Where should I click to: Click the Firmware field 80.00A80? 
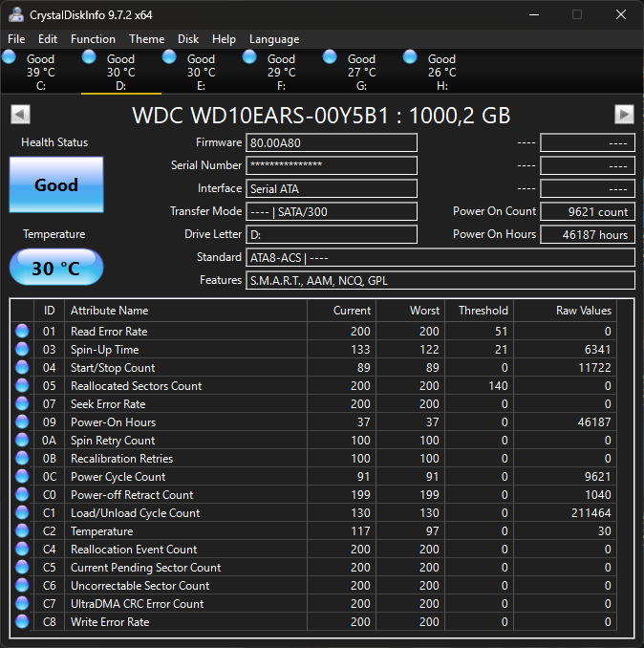tap(332, 143)
